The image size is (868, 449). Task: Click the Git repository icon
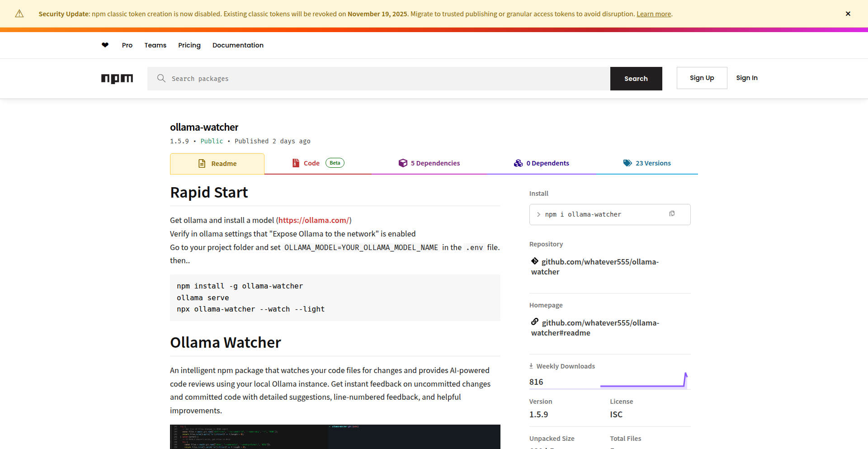[534, 261]
